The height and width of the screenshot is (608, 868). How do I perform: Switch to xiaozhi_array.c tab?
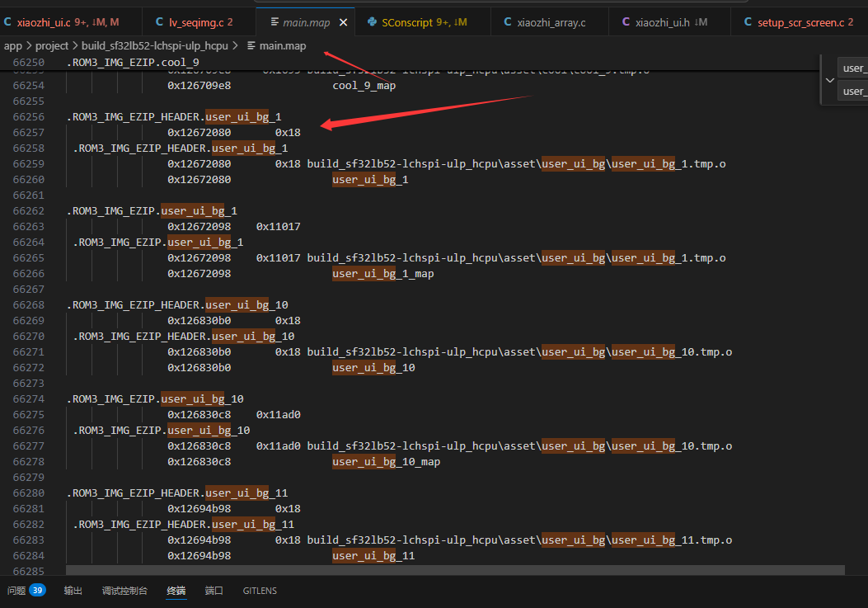pyautogui.click(x=550, y=22)
